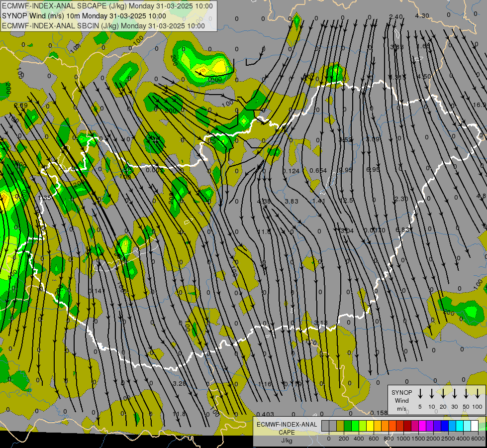Click the SYNOP Wind 10m title line
The height and width of the screenshot is (448, 487).
click(x=84, y=16)
